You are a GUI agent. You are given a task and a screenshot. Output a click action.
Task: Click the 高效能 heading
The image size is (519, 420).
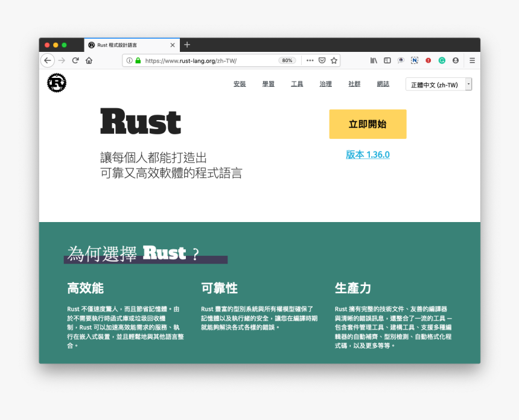[x=86, y=288]
